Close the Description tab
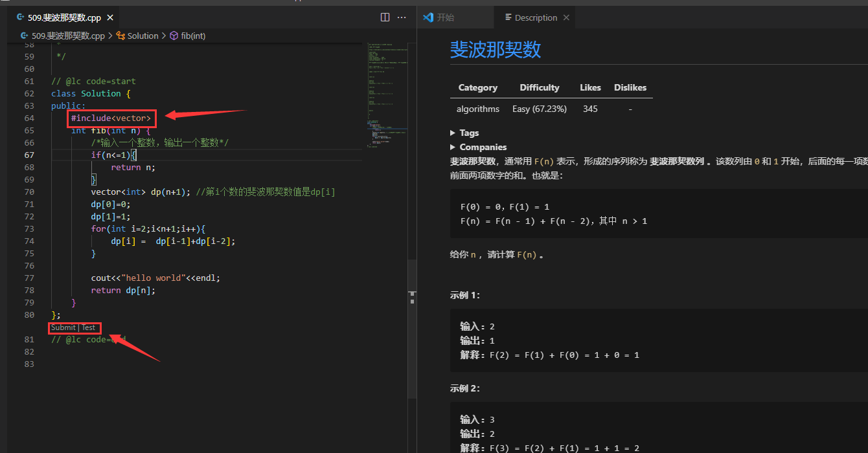868x453 pixels. [x=566, y=17]
